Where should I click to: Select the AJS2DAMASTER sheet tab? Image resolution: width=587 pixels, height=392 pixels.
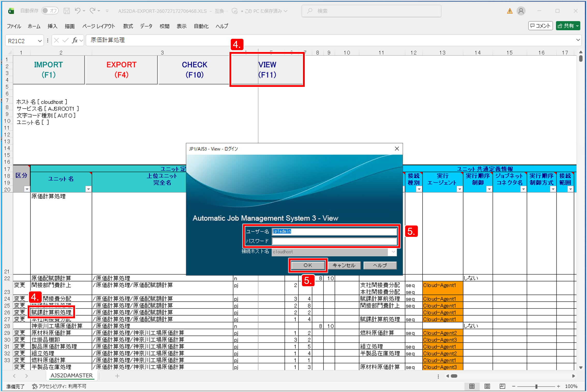[72, 376]
